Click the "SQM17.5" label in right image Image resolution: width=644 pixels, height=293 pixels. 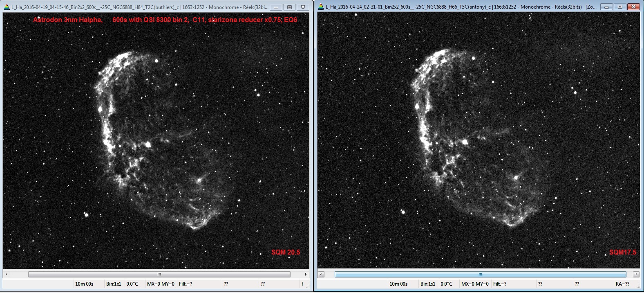tap(623, 252)
